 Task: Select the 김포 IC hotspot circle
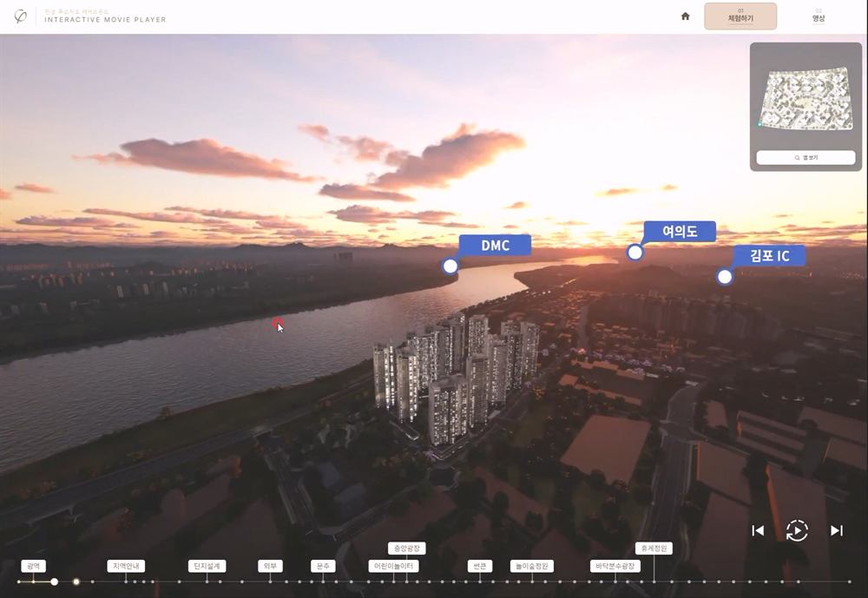pos(724,277)
